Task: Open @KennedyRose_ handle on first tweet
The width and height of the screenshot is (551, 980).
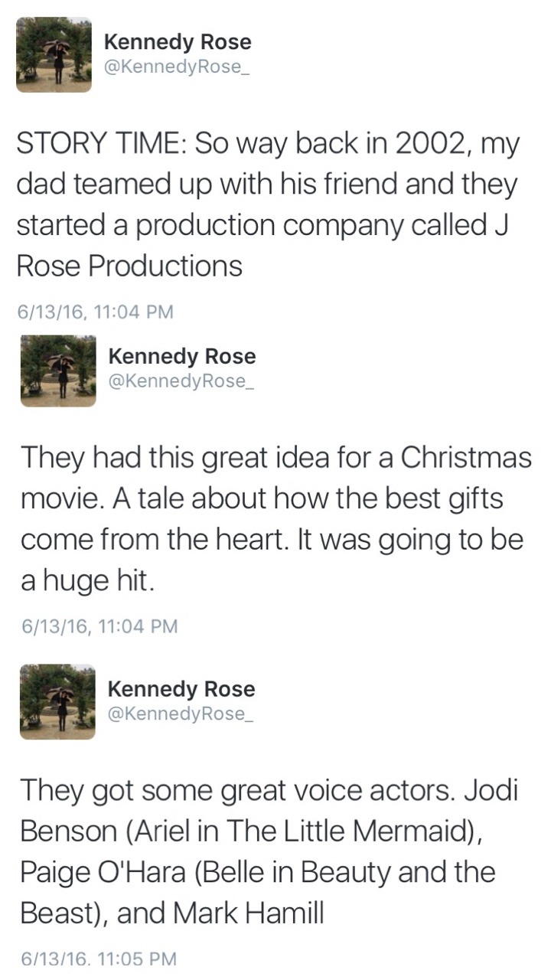Action: [x=178, y=67]
